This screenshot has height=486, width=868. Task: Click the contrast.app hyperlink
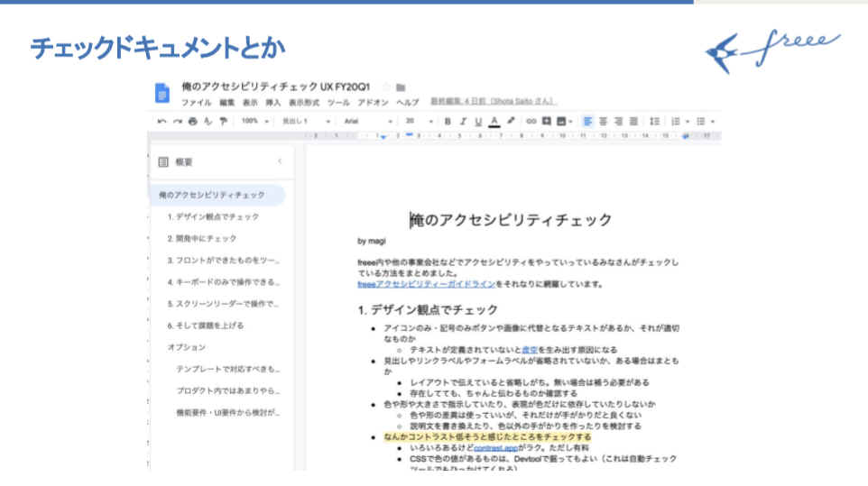pos(497,447)
